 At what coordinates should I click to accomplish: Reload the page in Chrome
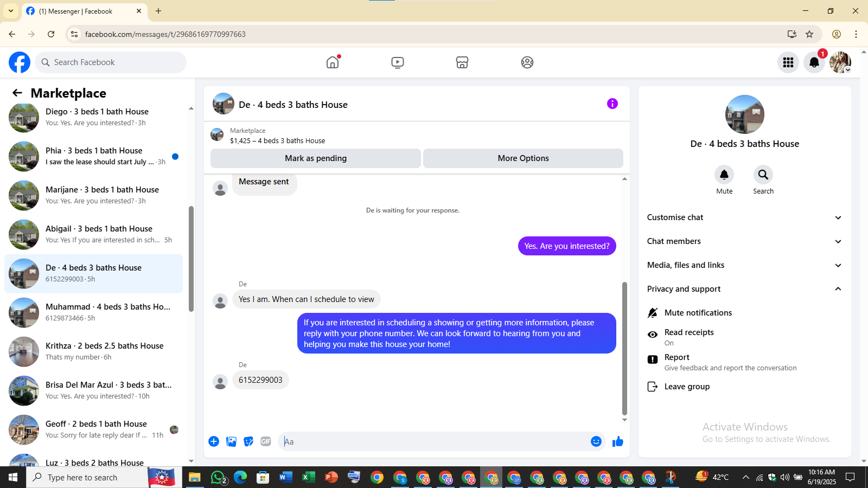tap(51, 34)
